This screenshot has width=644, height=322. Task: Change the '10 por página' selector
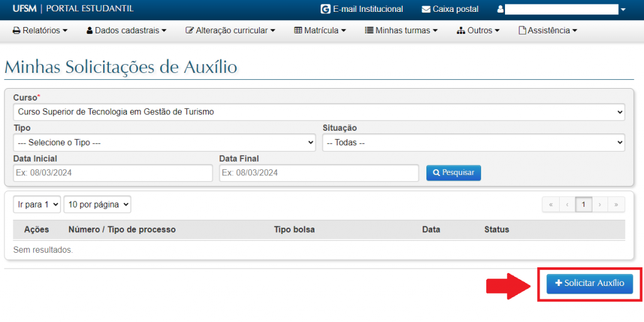click(97, 204)
